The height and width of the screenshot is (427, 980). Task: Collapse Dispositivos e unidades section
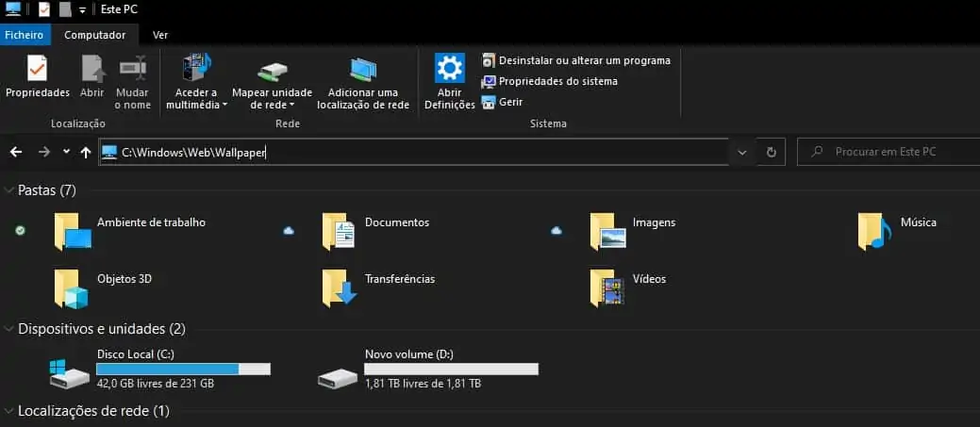[8, 328]
